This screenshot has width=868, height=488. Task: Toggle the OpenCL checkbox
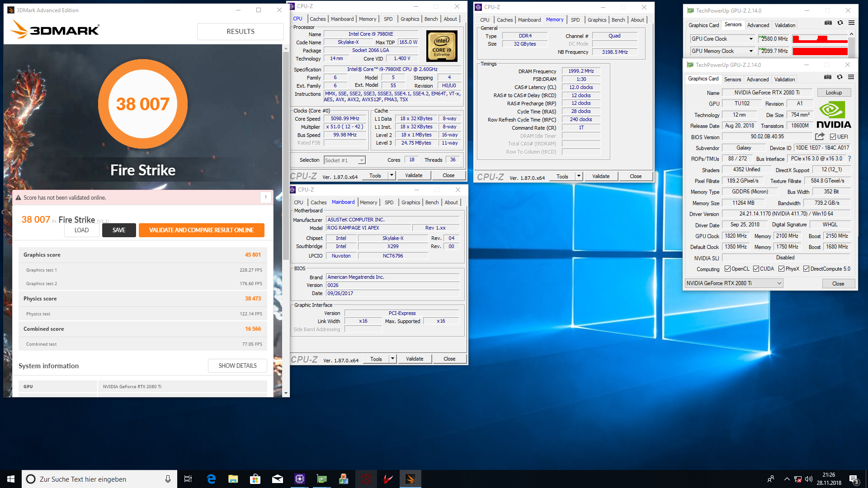click(x=727, y=269)
